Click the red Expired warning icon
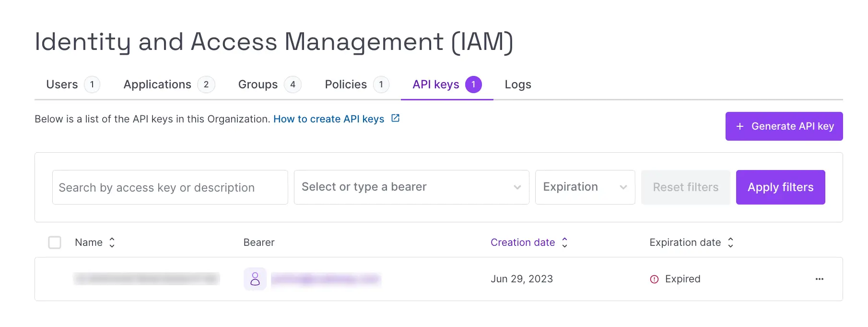This screenshot has height=327, width=868. pos(654,279)
